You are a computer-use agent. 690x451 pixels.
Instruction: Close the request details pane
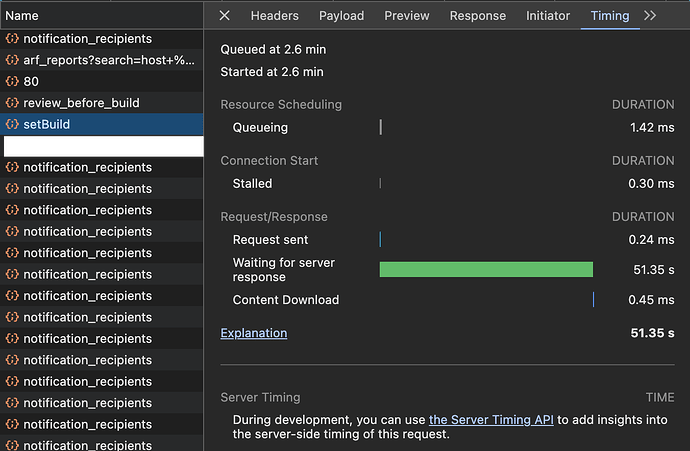224,15
